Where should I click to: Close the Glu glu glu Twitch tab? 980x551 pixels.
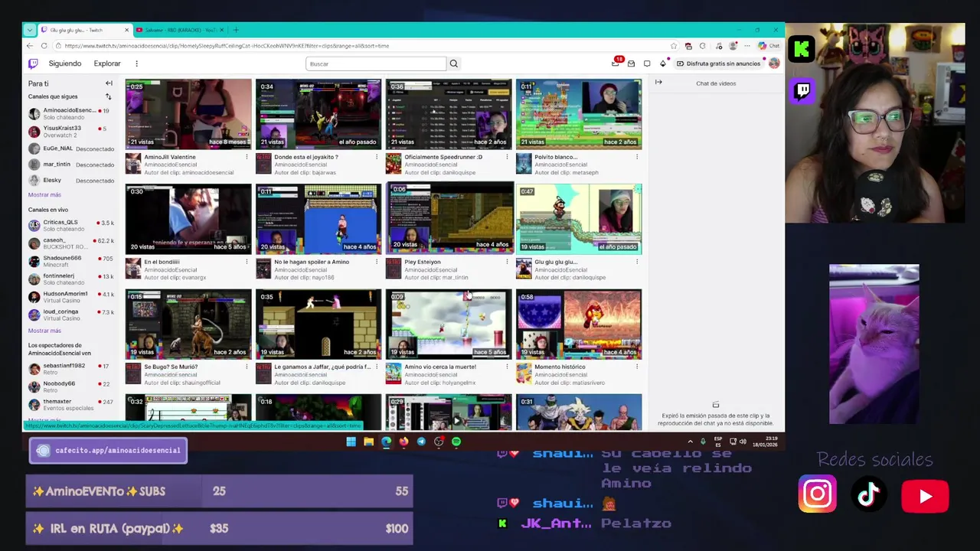click(x=126, y=30)
